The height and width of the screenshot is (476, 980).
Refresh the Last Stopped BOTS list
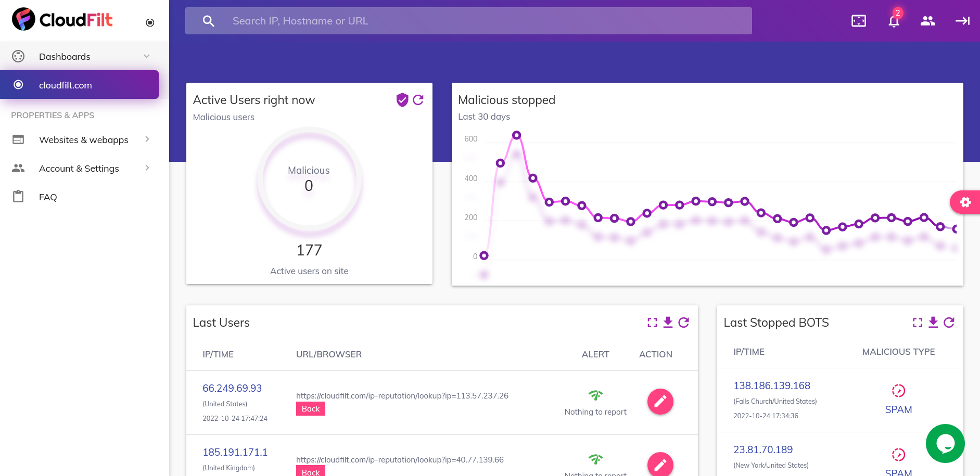(x=949, y=323)
